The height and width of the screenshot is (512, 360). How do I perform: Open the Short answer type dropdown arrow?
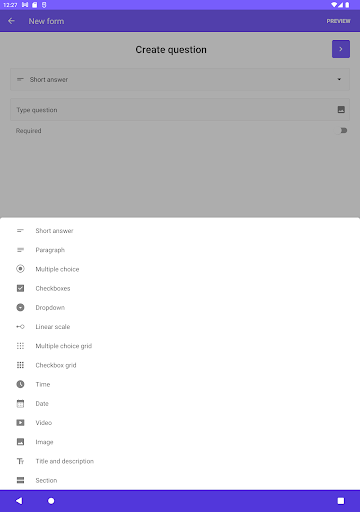339,79
